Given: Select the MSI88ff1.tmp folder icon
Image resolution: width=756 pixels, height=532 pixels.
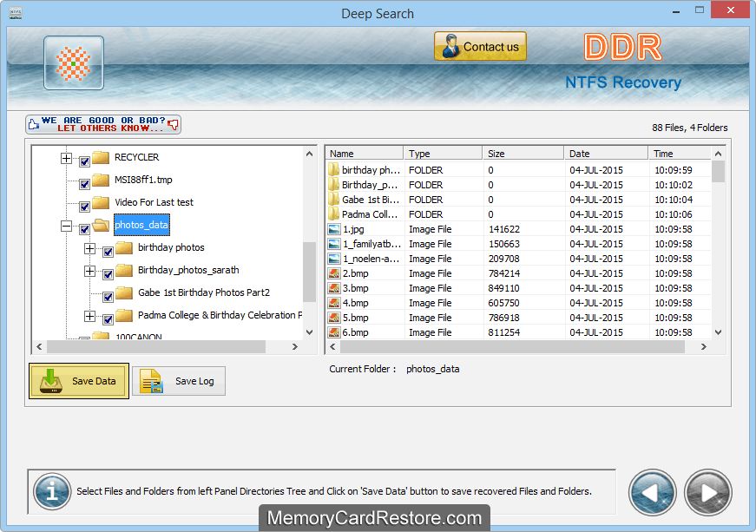Looking at the screenshot, I should pos(101,180).
